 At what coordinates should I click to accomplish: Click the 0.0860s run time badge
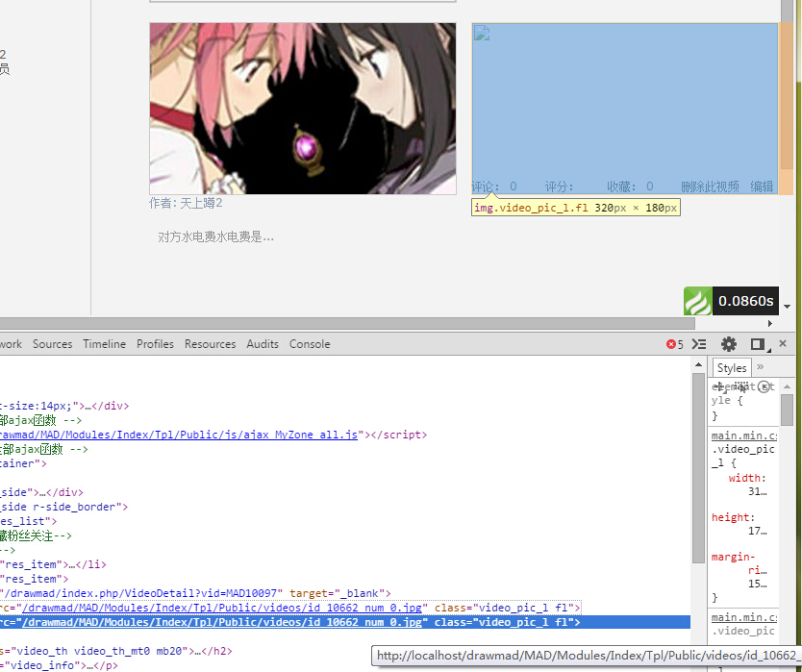(x=745, y=301)
